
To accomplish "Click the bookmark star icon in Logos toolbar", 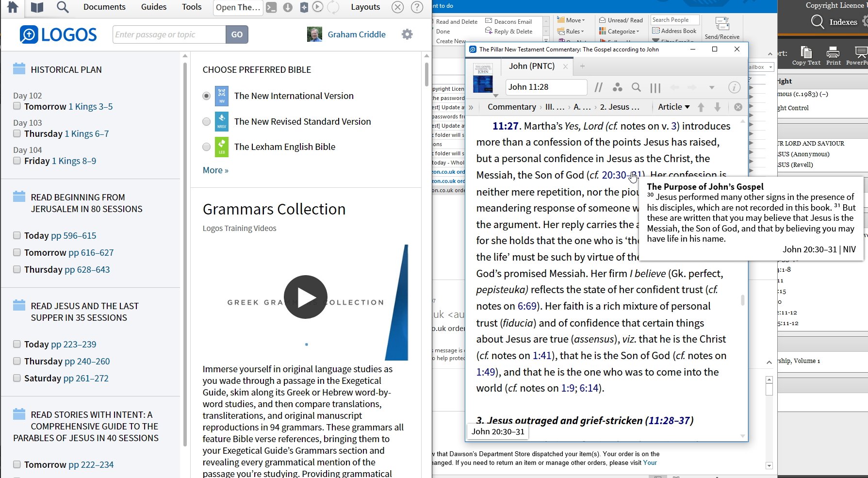I will click(304, 7).
